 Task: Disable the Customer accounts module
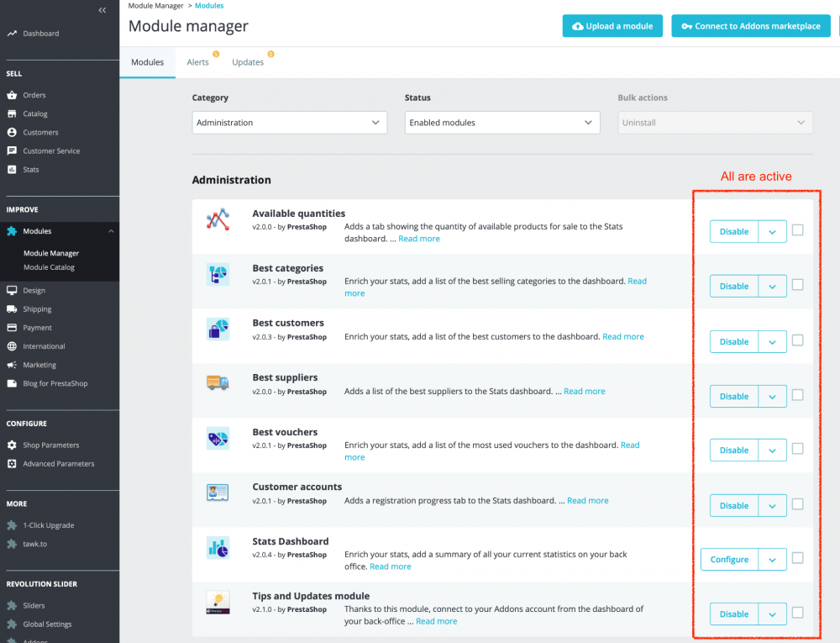point(734,506)
